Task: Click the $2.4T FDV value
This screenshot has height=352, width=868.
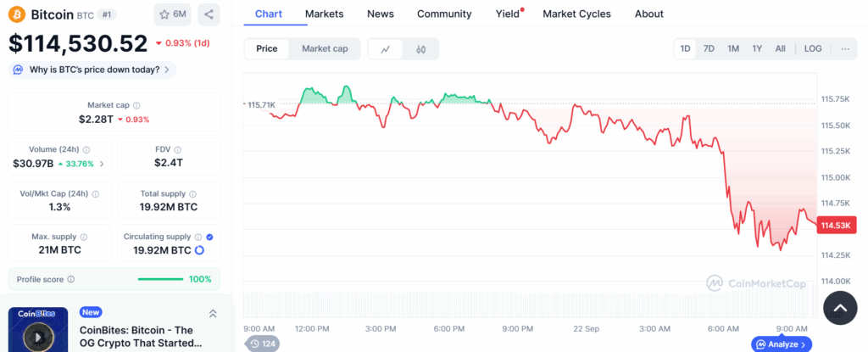Action: coord(169,163)
